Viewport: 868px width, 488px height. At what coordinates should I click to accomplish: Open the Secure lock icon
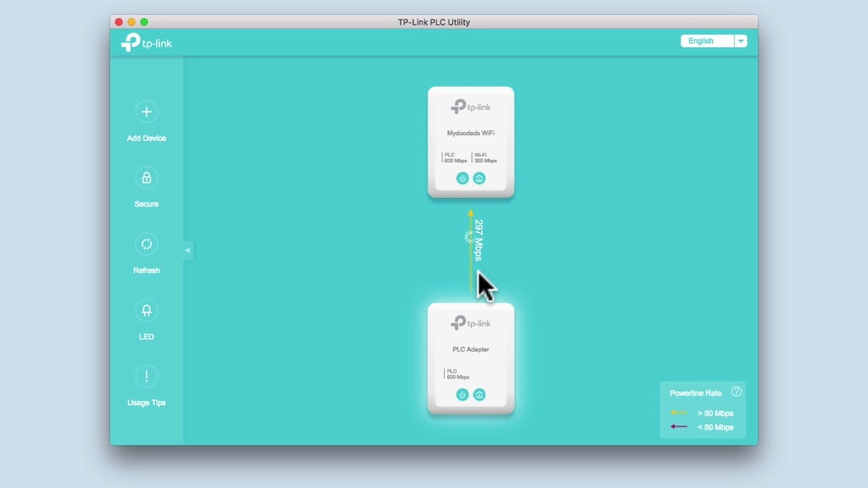coord(146,178)
